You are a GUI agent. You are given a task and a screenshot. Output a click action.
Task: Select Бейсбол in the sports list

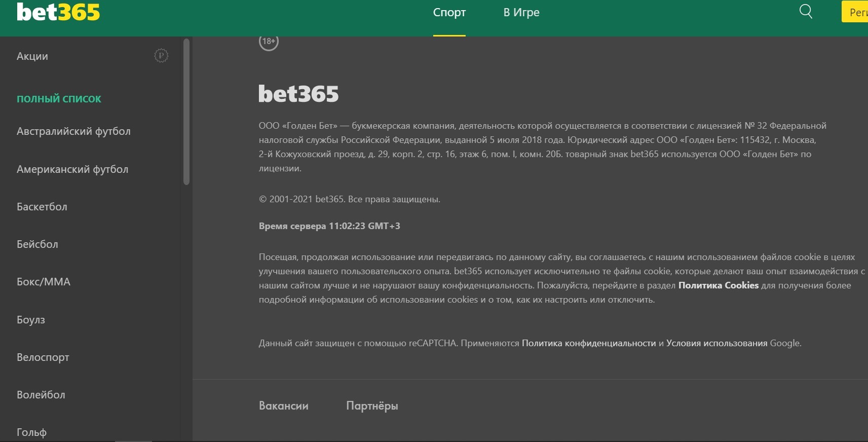[37, 244]
